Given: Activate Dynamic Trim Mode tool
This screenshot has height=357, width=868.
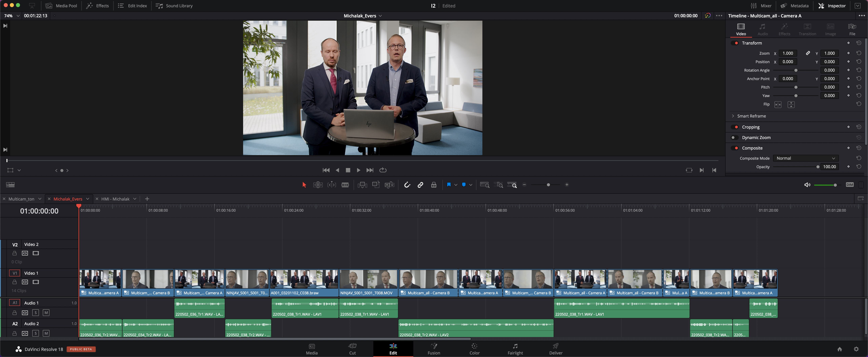Looking at the screenshot, I should tap(332, 185).
